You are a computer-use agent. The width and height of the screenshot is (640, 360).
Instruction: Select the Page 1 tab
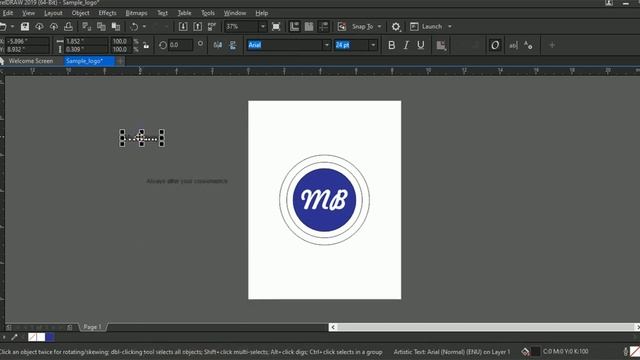pos(92,327)
